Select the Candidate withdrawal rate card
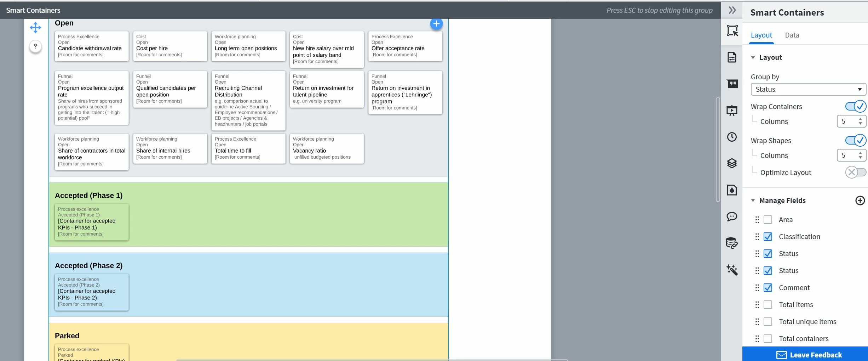 [92, 46]
